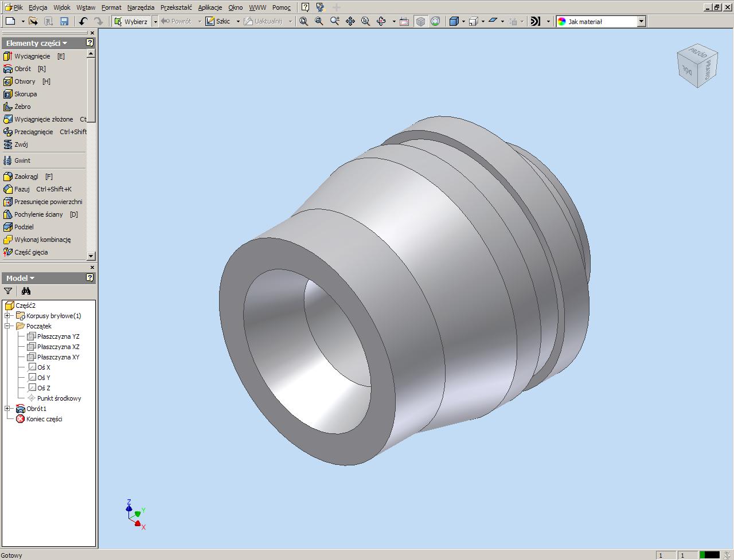Select Oś Z in model tree
Image resolution: width=734 pixels, height=560 pixels.
point(40,388)
